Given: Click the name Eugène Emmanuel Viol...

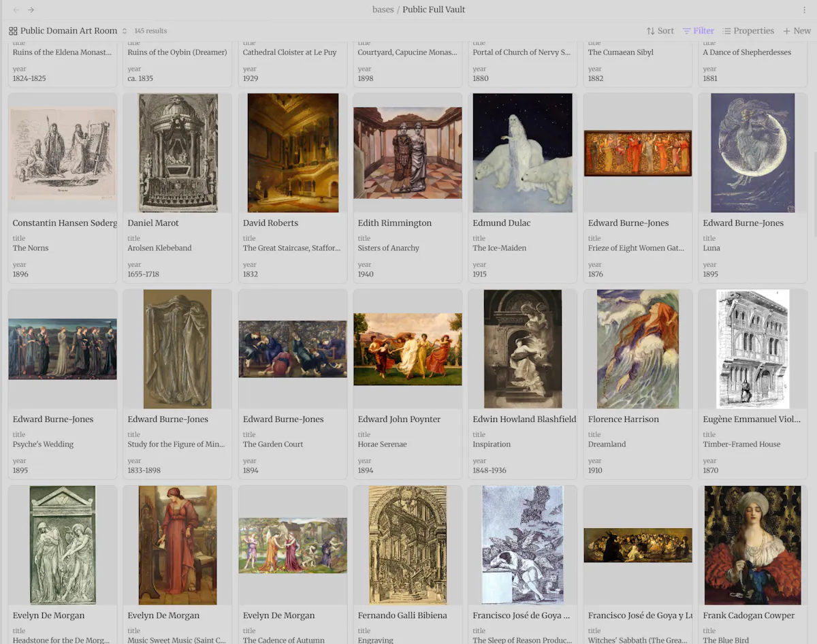Looking at the screenshot, I should coord(752,419).
